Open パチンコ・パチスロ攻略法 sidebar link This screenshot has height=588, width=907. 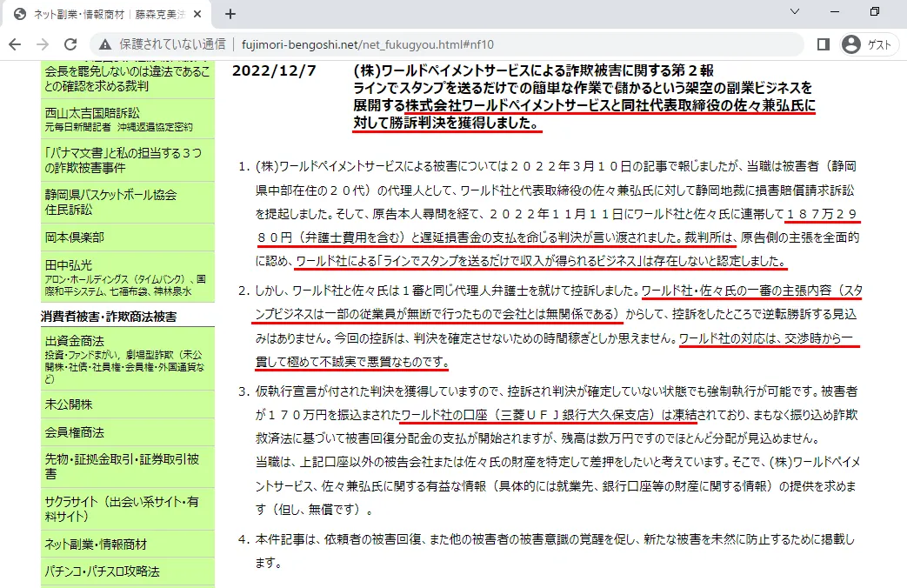coord(102,571)
